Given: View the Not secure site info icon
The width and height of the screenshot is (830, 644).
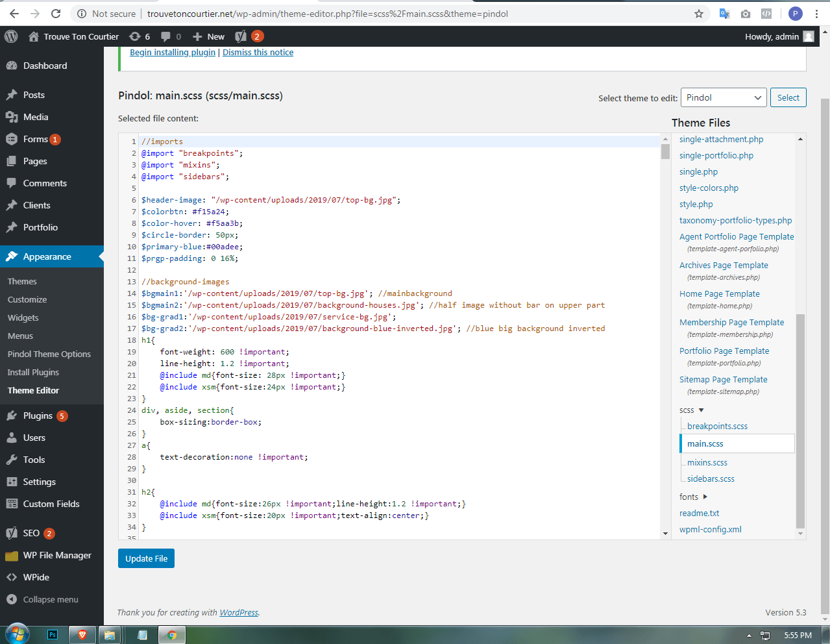Looking at the screenshot, I should 82,14.
